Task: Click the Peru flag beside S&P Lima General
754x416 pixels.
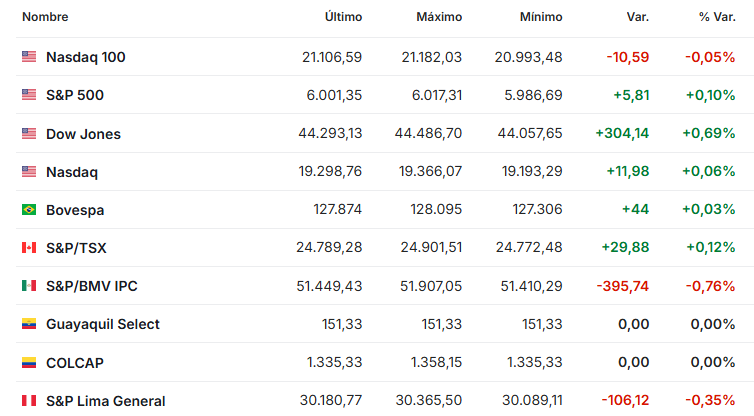Action: coord(29,401)
